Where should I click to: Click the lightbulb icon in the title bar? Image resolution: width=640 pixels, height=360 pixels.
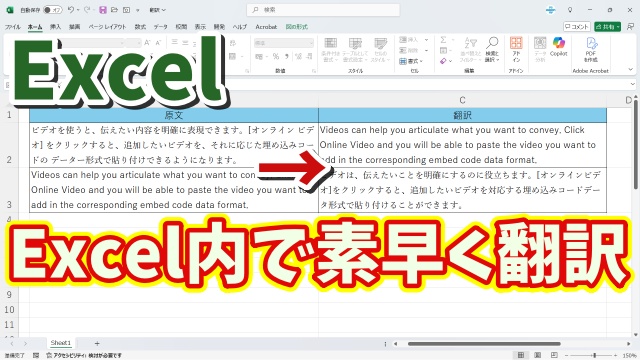570,10
